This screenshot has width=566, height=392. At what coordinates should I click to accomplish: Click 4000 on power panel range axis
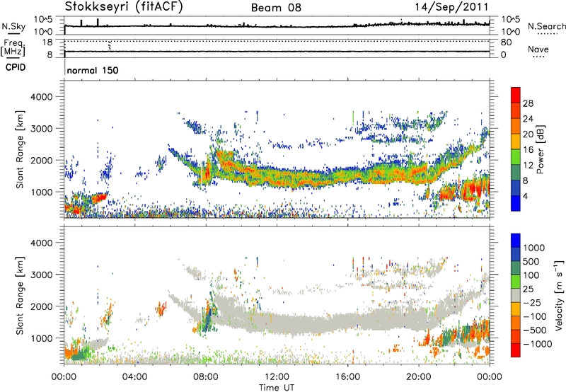point(42,97)
